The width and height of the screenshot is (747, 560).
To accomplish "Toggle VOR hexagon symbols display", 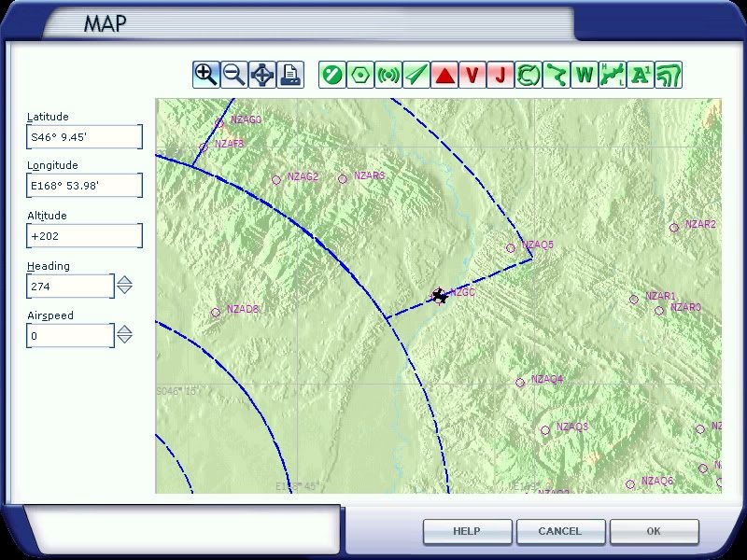I will [359, 75].
